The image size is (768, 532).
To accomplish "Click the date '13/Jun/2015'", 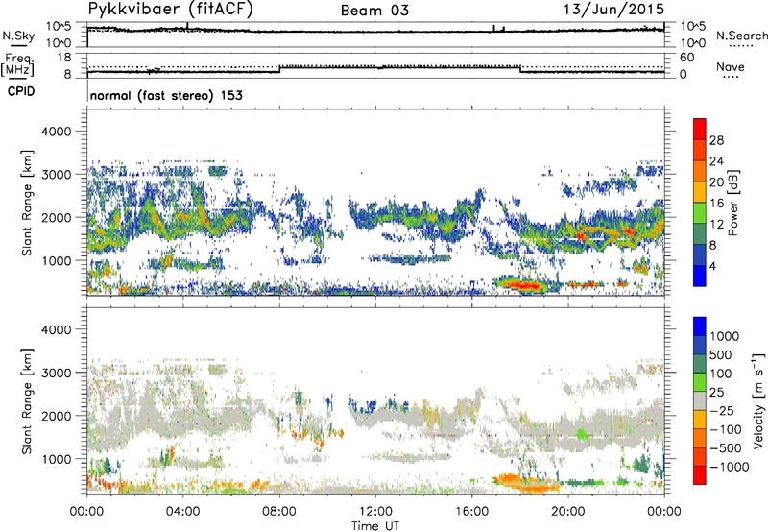I will point(613,10).
